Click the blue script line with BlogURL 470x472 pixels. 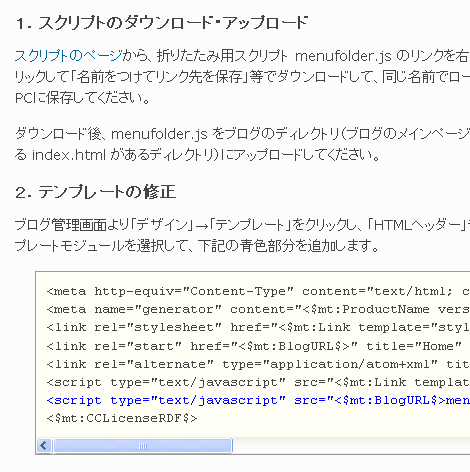[258, 400]
